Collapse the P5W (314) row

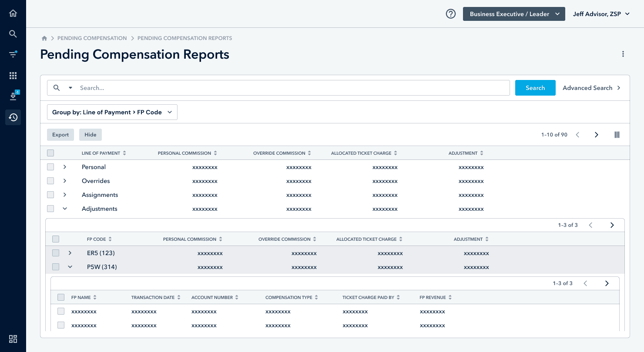click(x=70, y=267)
